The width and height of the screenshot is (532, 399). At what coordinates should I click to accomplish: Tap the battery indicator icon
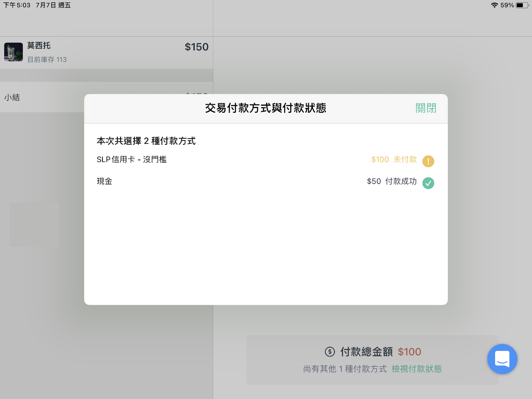tap(522, 5)
